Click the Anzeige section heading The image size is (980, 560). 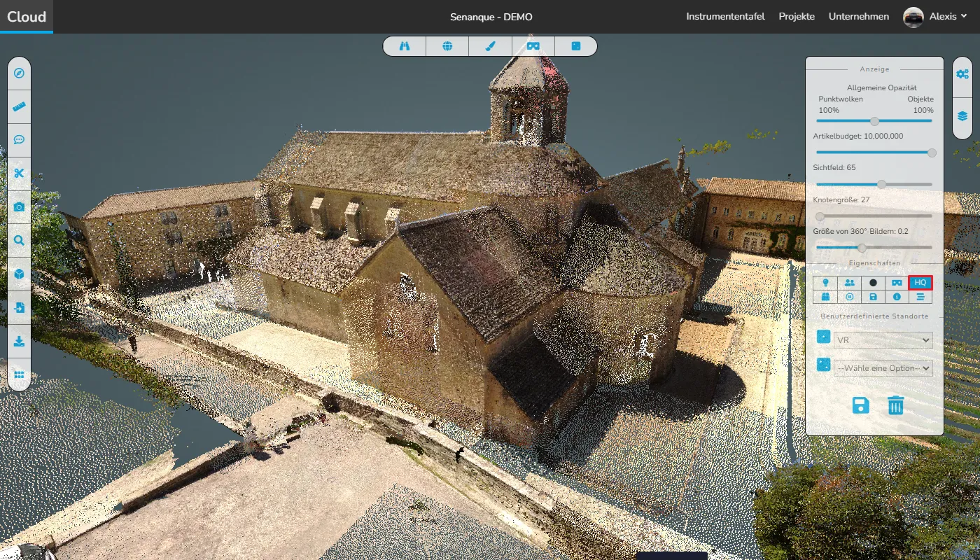874,69
